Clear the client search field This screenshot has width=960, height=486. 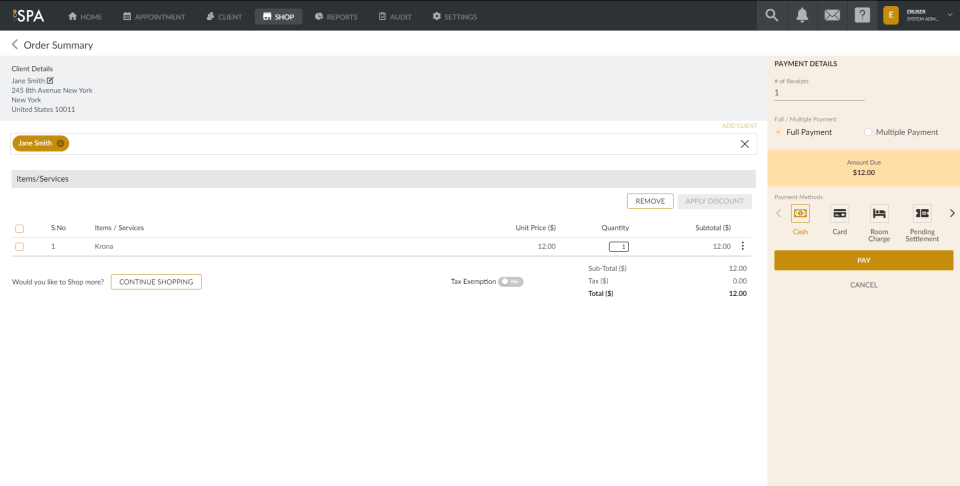tap(744, 144)
